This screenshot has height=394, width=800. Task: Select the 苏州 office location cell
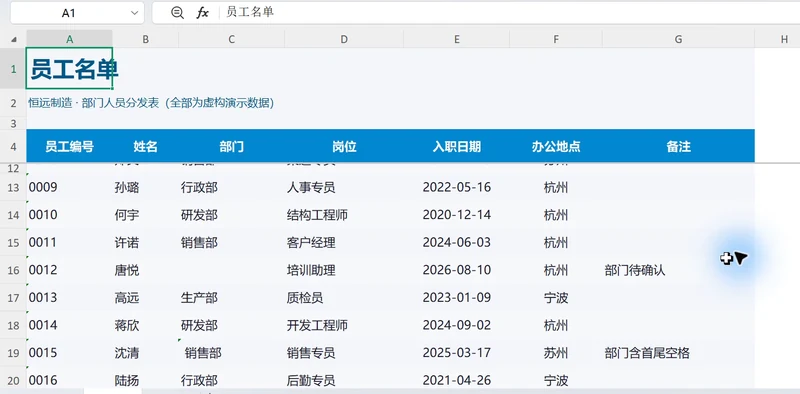(556, 353)
